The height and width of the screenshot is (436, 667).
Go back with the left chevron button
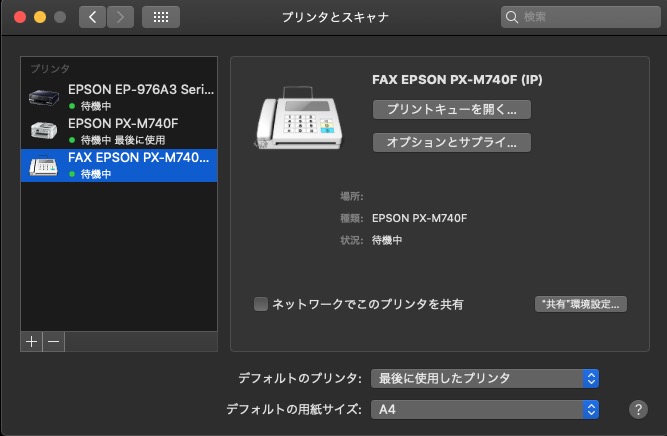coord(92,17)
